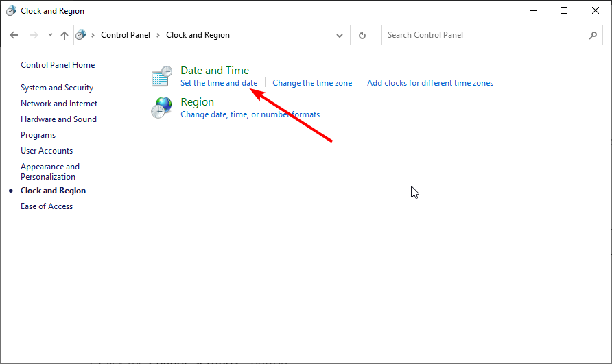Click Change the time zone link

pyautogui.click(x=312, y=83)
